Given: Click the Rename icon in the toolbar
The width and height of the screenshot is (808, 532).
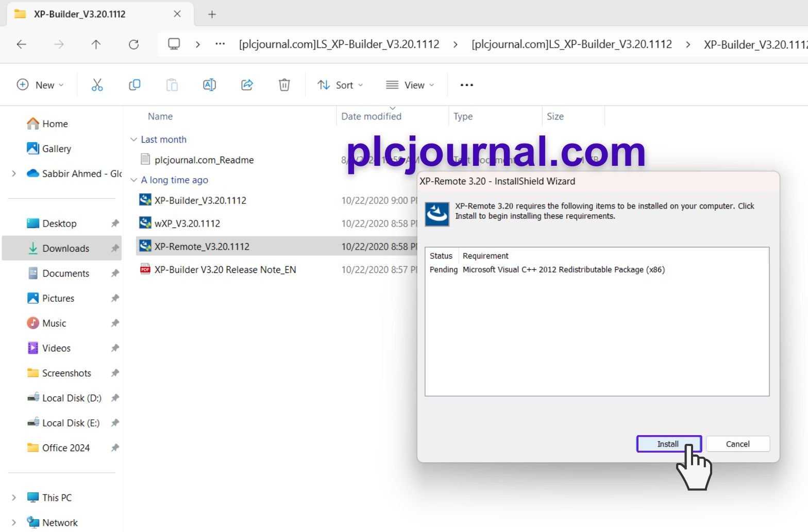Looking at the screenshot, I should point(209,85).
